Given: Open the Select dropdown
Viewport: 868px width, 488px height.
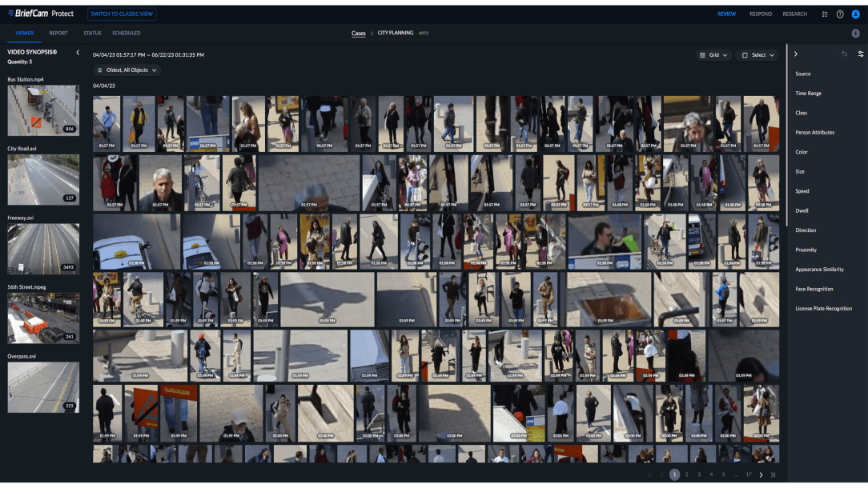Looking at the screenshot, I should [x=757, y=55].
